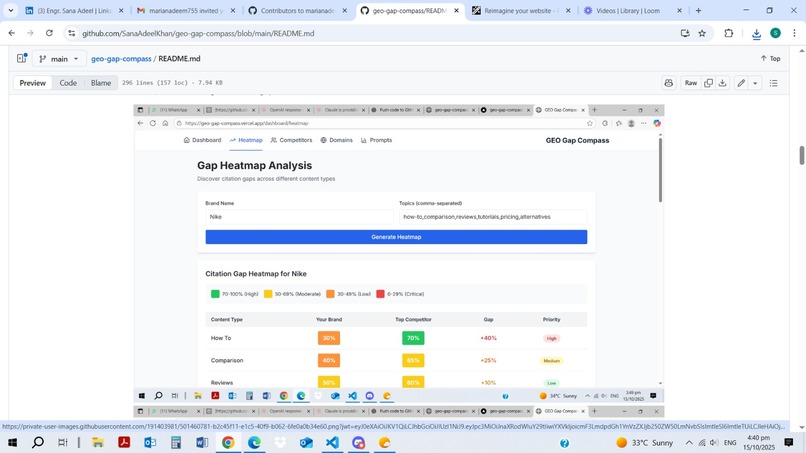The width and height of the screenshot is (806, 453).
Task: Open the taskbar clock showing 4:40 pm
Action: [759, 443]
